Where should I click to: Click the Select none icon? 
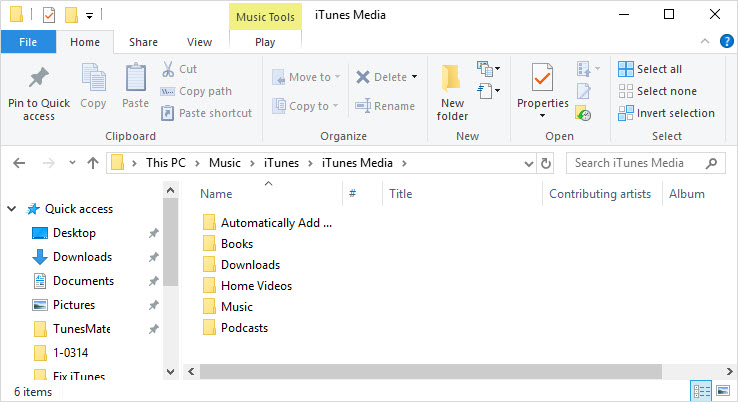(x=626, y=91)
